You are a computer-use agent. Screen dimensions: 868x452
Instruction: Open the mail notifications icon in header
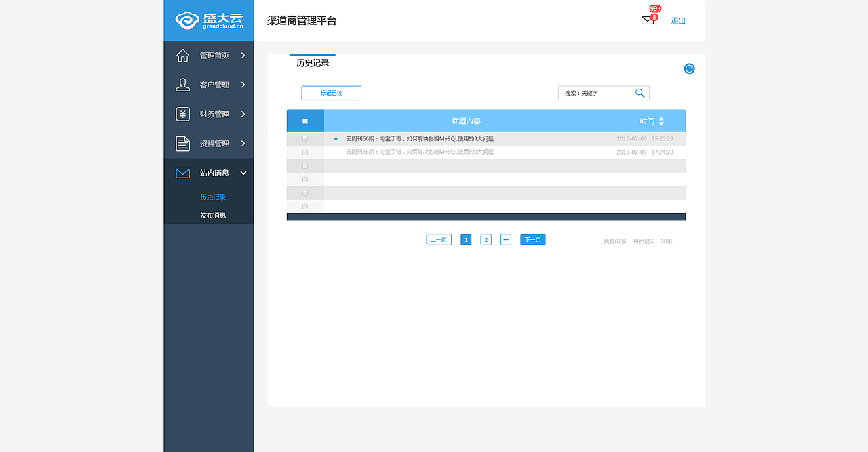[647, 20]
